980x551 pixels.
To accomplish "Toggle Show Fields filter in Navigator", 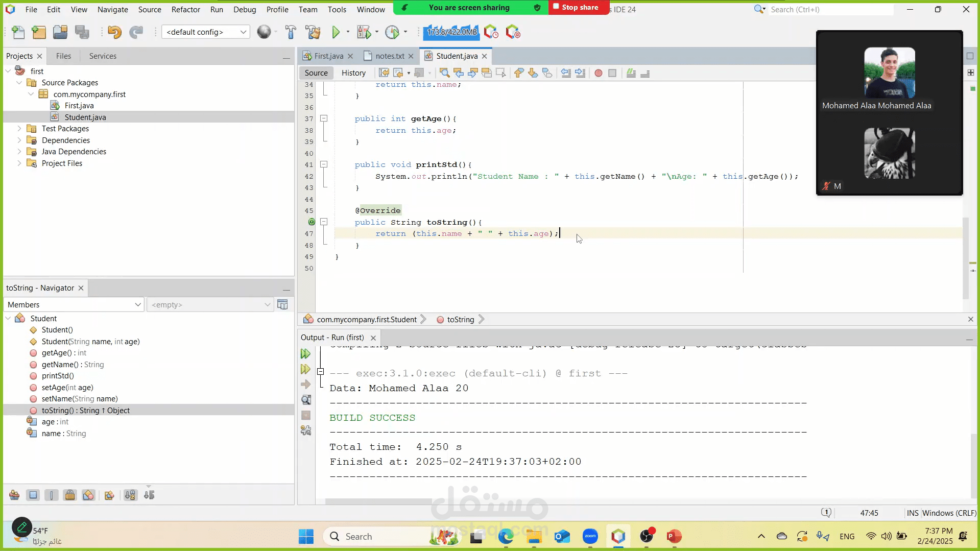I will coord(33,495).
